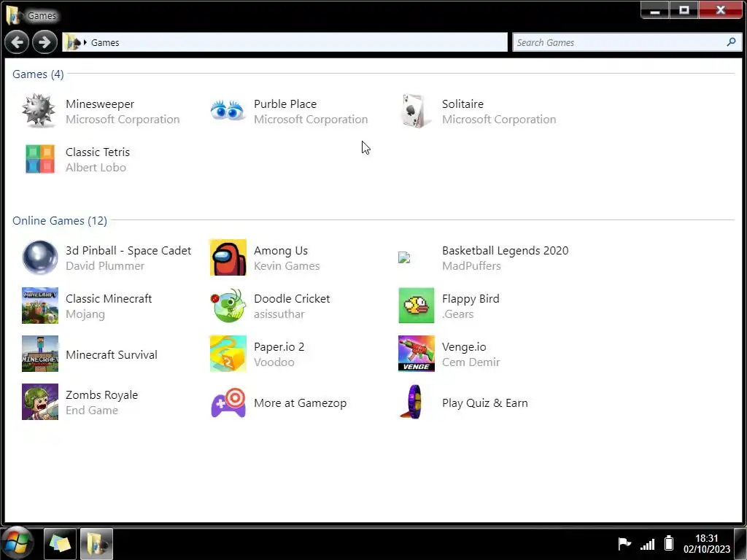The image size is (747, 560).
Task: Open the Solitaire playing cards icon
Action: click(x=415, y=111)
